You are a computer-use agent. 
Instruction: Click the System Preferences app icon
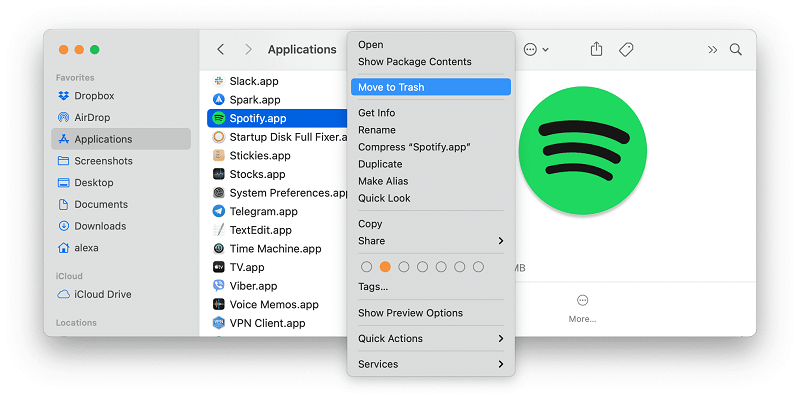click(x=219, y=192)
